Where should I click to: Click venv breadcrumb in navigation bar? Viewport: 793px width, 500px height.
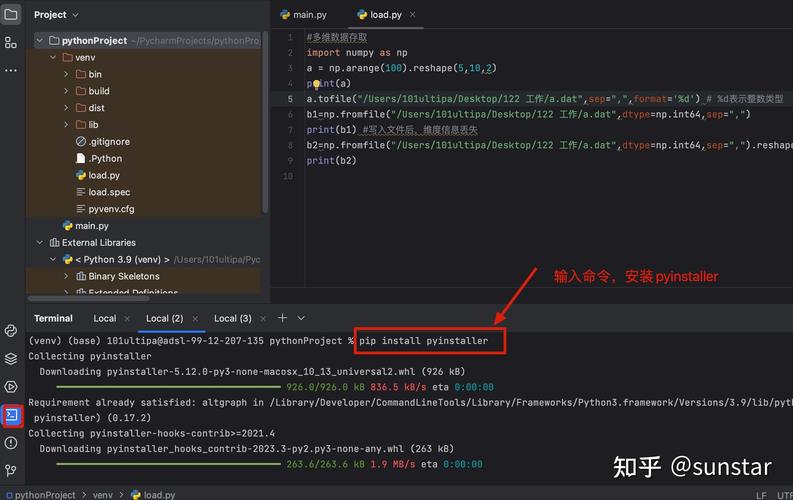pos(103,494)
